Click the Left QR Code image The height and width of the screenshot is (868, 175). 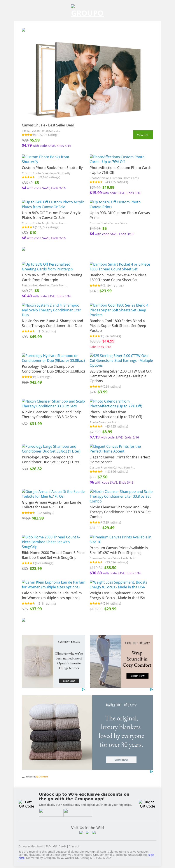point(26,804)
